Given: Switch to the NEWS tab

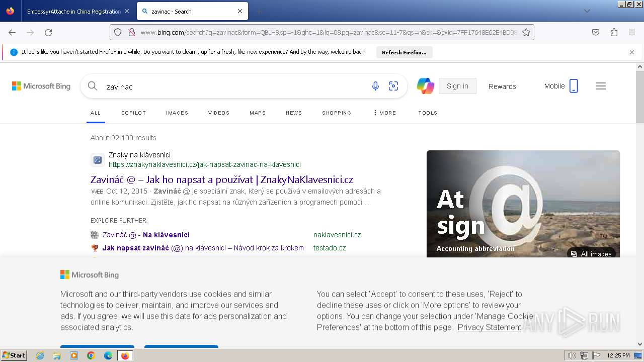Looking at the screenshot, I should (294, 113).
